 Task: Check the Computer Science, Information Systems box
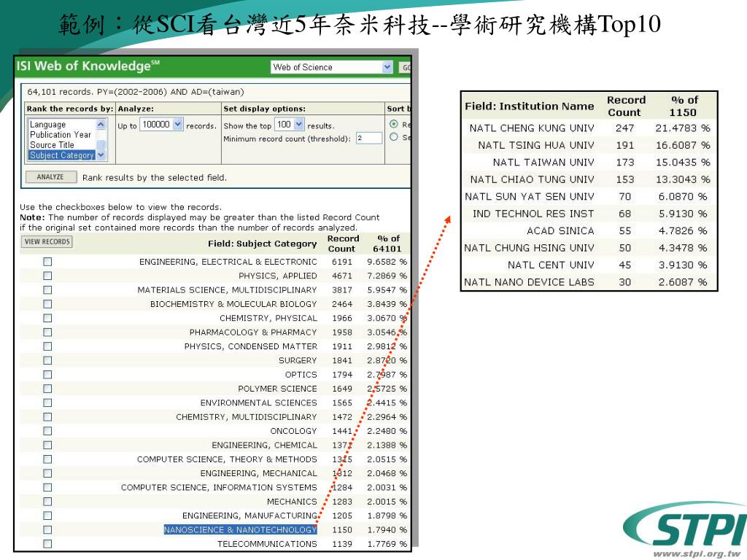[x=47, y=487]
